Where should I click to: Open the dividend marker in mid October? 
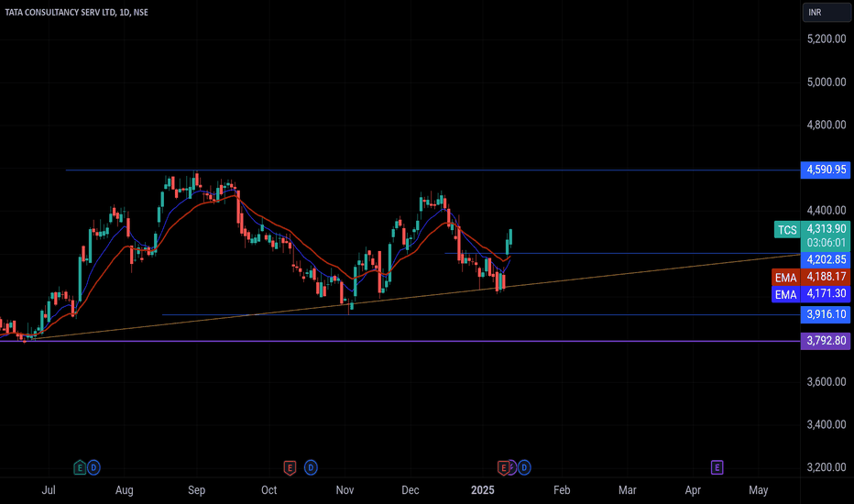coord(311,467)
